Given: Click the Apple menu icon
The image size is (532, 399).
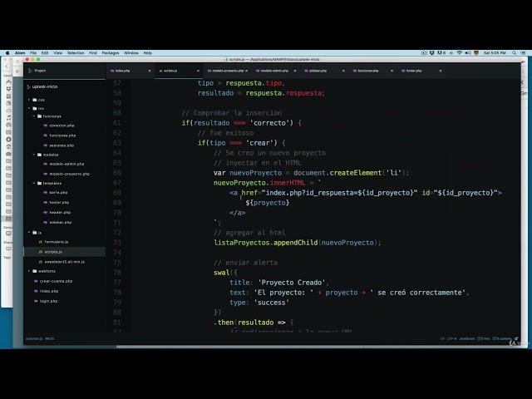Looking at the screenshot, I should tap(9, 52).
